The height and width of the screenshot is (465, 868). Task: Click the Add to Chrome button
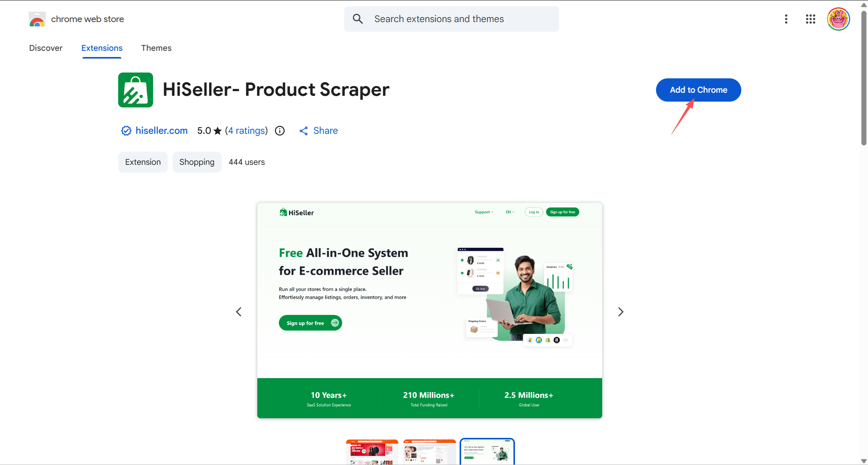coord(698,90)
